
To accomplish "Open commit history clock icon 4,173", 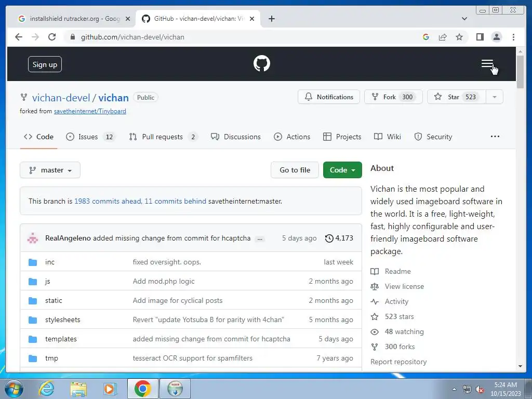I will [339, 238].
